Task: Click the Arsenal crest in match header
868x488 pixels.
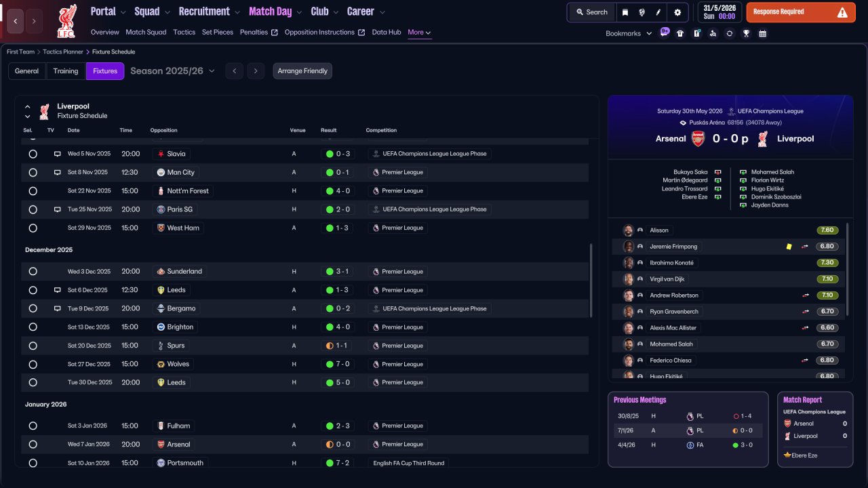Action: [698, 139]
